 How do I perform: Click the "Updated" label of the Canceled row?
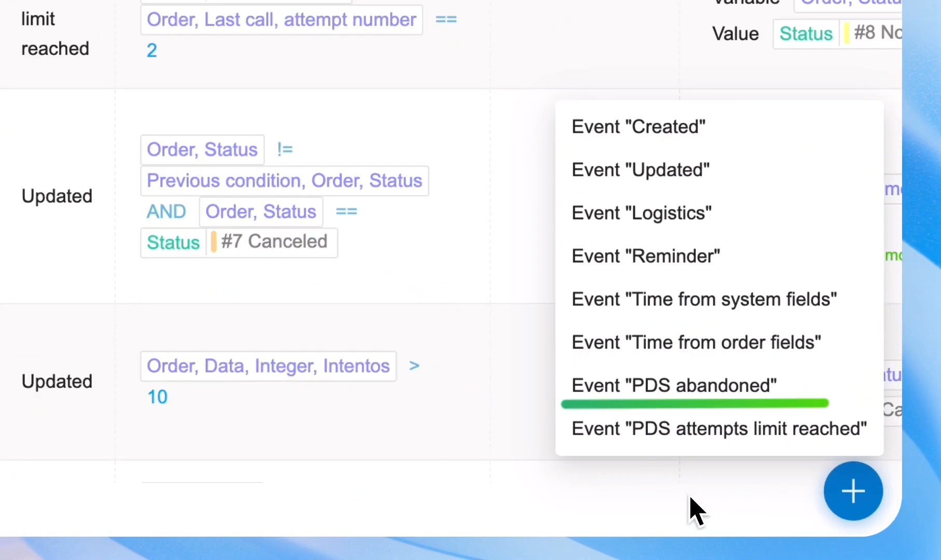click(x=57, y=196)
